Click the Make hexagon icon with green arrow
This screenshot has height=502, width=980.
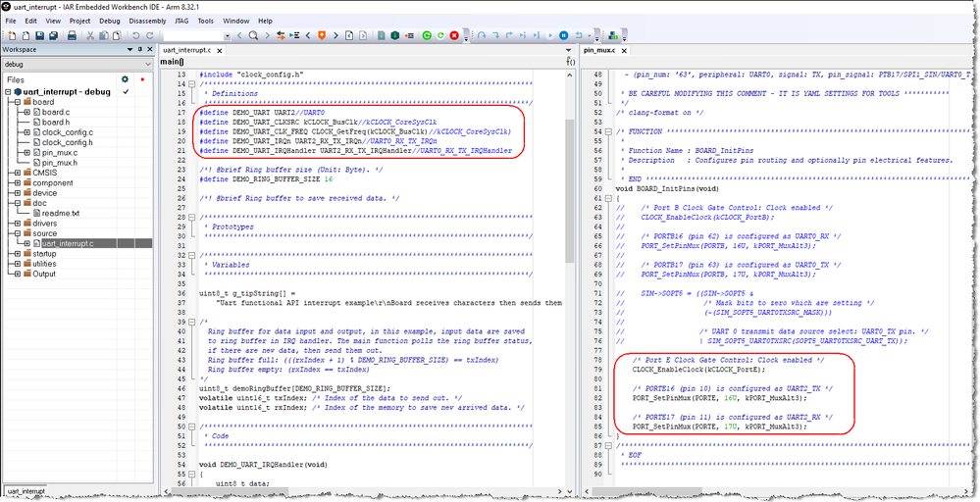tap(395, 35)
